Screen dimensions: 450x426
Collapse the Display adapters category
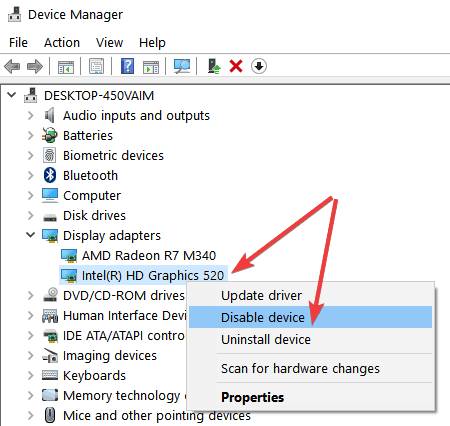[x=30, y=235]
